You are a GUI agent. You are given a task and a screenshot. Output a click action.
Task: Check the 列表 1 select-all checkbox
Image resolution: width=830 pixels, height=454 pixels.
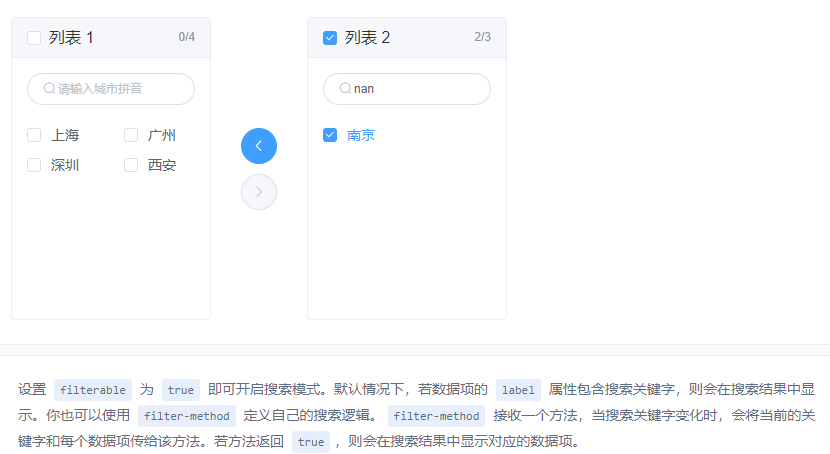pos(34,38)
